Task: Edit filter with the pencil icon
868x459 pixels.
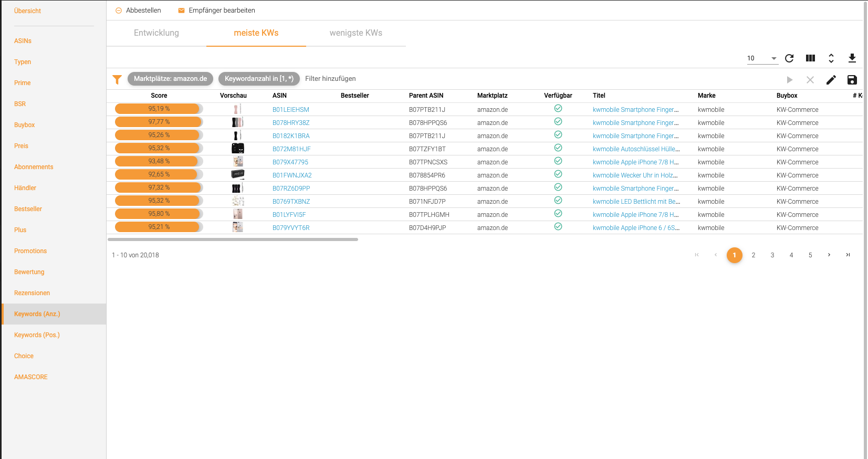Action: click(831, 80)
